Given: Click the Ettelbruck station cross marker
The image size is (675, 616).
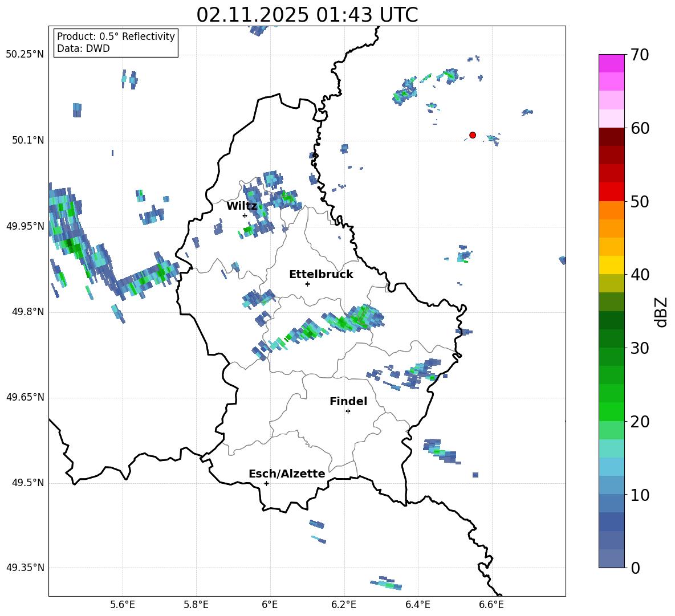Looking at the screenshot, I should (307, 284).
